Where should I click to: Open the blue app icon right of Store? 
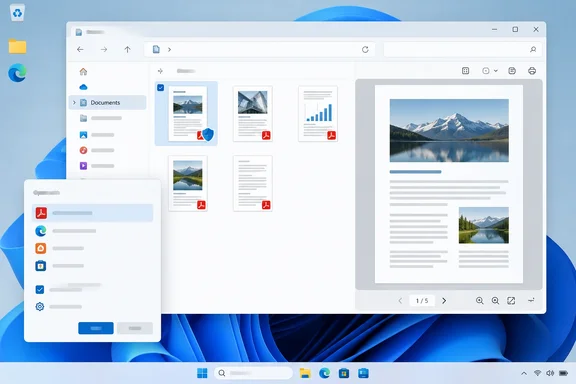pos(363,373)
